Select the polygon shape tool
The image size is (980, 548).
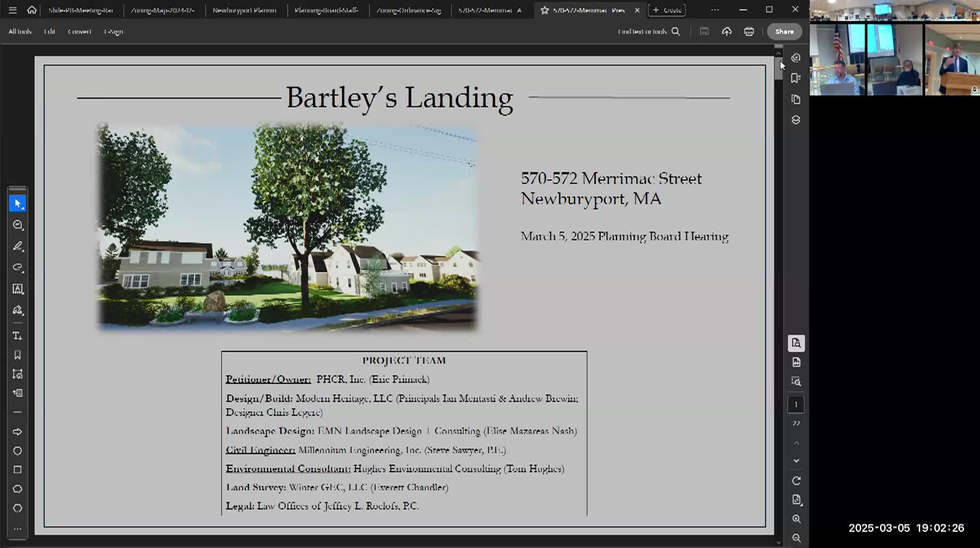pyautogui.click(x=18, y=508)
